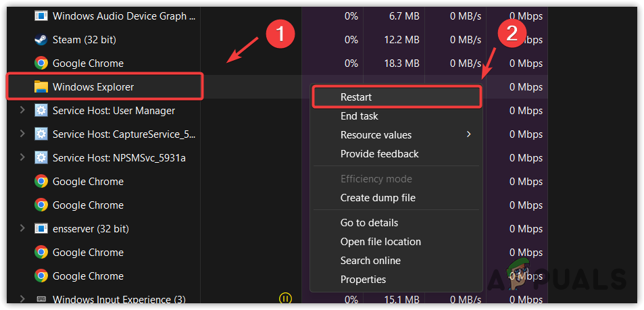Choose Open file location option

coord(380,242)
